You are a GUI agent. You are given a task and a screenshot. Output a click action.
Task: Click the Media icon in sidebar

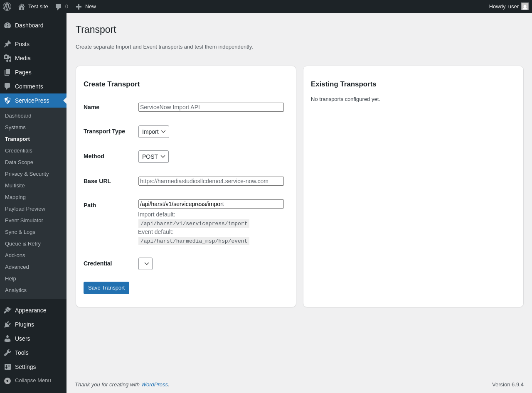pyautogui.click(x=7, y=58)
